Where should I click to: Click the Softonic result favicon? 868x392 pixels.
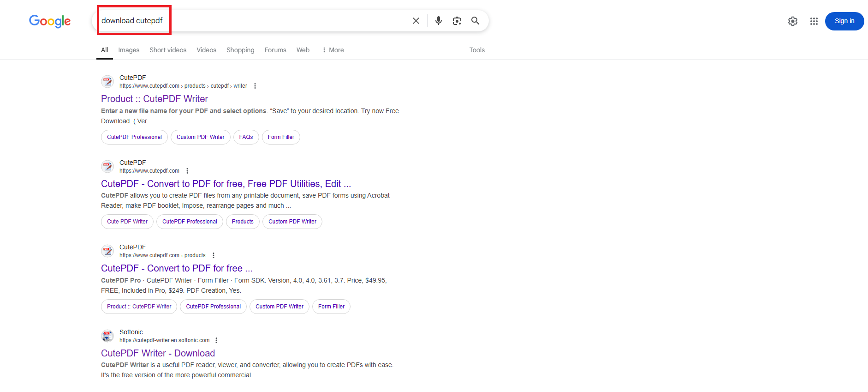107,336
